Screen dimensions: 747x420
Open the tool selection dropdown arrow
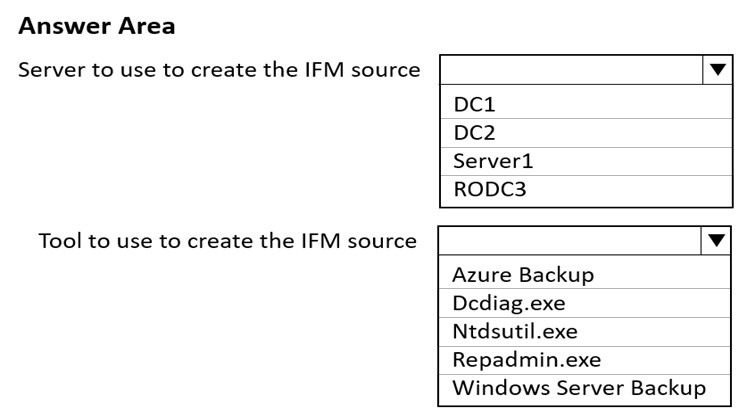click(x=716, y=241)
